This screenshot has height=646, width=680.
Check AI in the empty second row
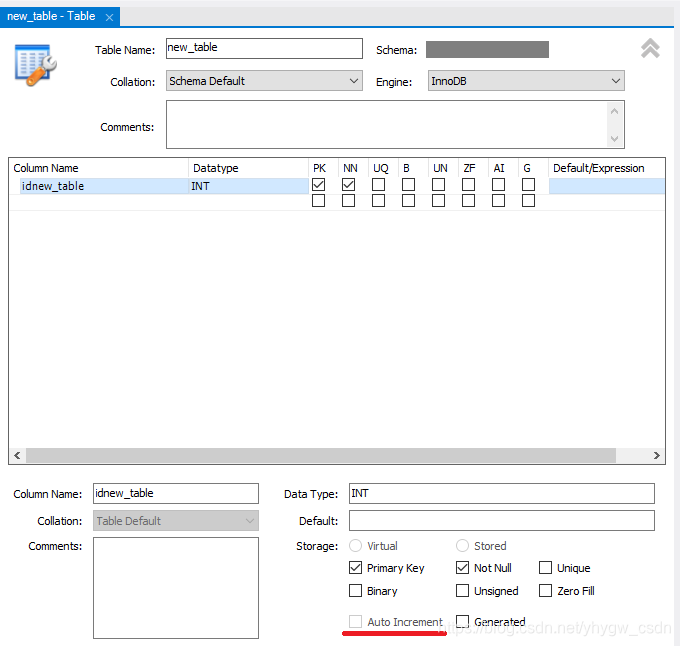pos(498,201)
